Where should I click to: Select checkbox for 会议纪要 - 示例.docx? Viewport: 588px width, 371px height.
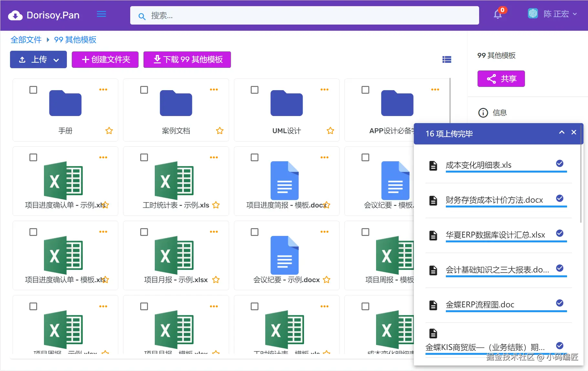tap(255, 232)
